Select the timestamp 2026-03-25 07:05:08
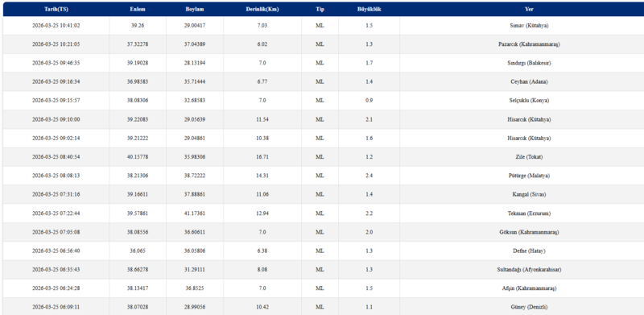This screenshot has height=315, width=644. coord(56,232)
